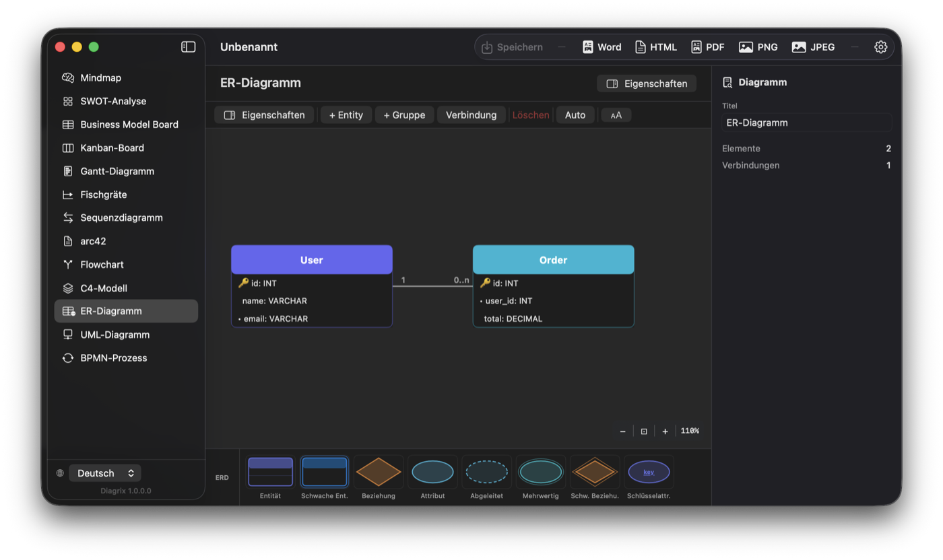
Task: Select Kanban-Board entry
Action: (126, 147)
